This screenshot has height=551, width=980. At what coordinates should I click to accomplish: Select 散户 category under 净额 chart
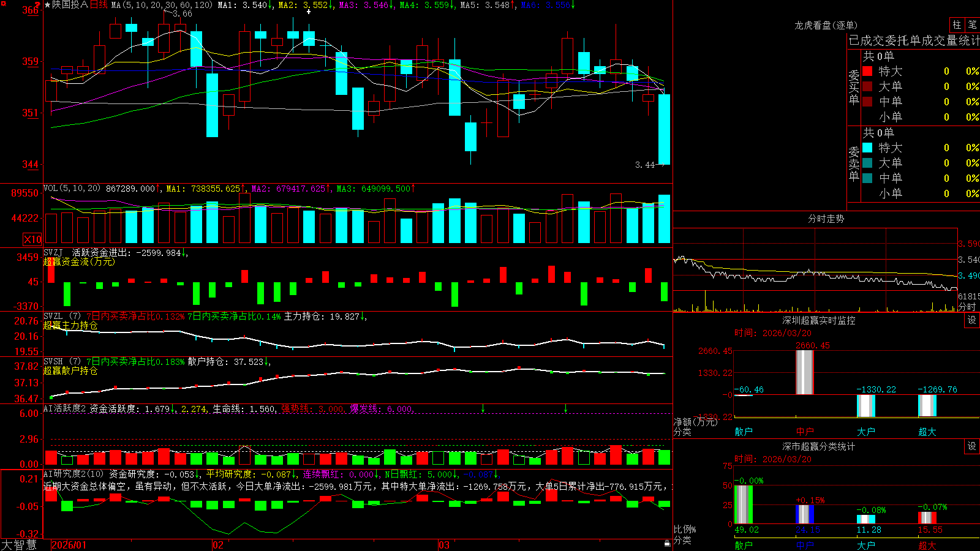[744, 432]
